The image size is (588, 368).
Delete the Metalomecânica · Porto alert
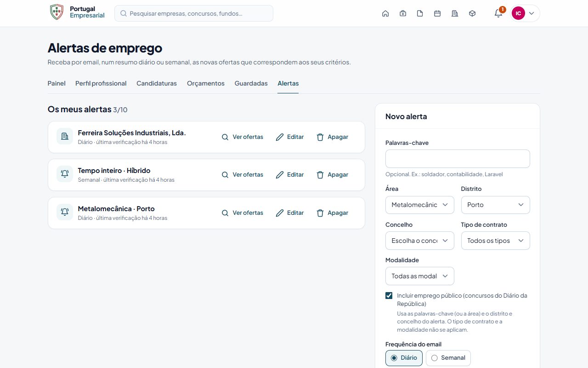332,213
